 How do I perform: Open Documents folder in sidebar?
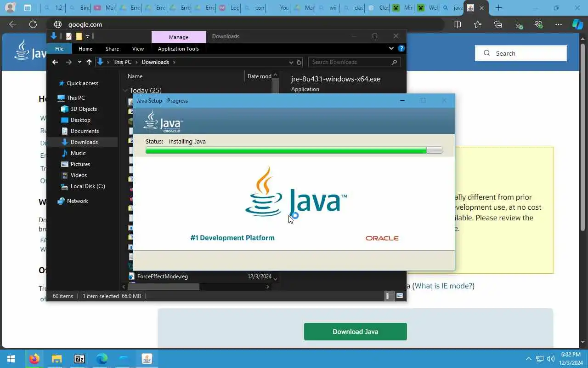click(85, 131)
